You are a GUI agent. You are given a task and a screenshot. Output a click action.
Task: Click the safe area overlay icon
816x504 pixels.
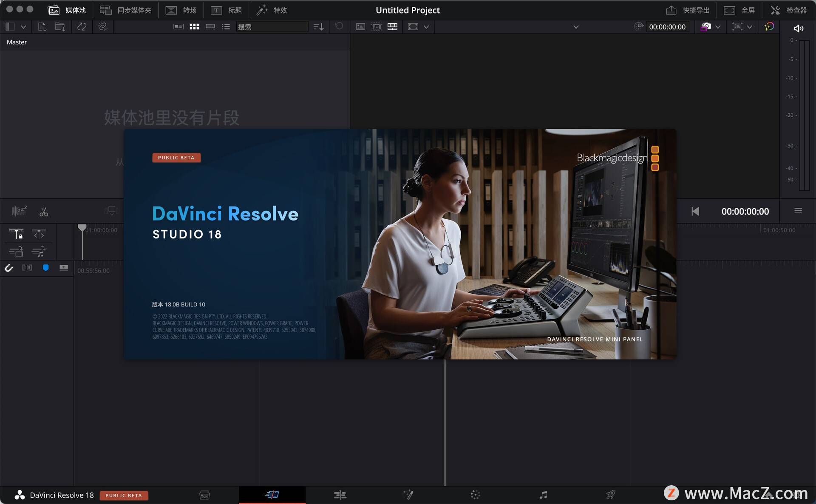tap(769, 26)
